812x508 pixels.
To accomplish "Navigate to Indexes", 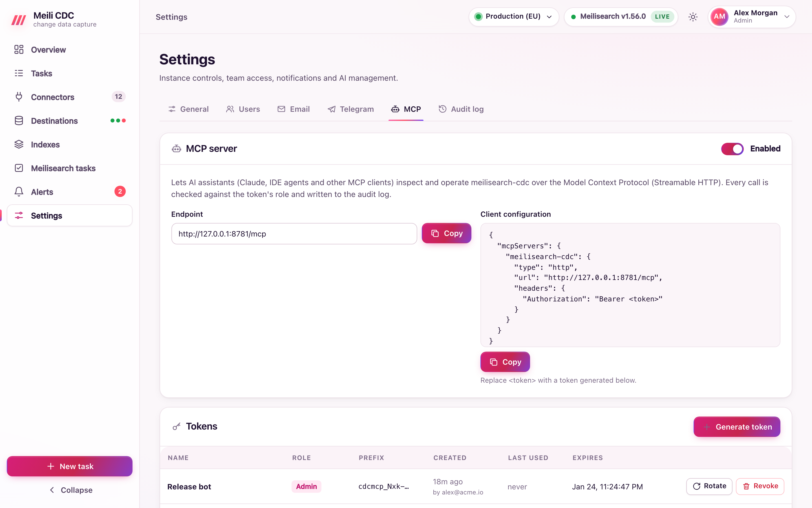I will [69, 144].
